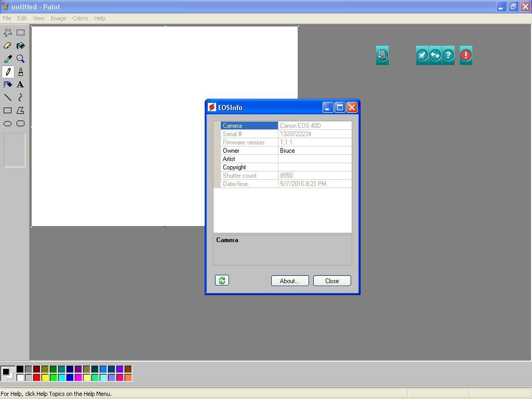The width and height of the screenshot is (532, 399).
Task: Select the Date/time row label
Action: tap(235, 184)
